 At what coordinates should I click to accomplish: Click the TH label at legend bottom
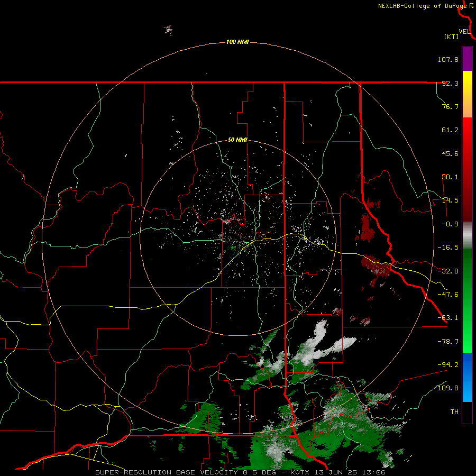pos(454,412)
